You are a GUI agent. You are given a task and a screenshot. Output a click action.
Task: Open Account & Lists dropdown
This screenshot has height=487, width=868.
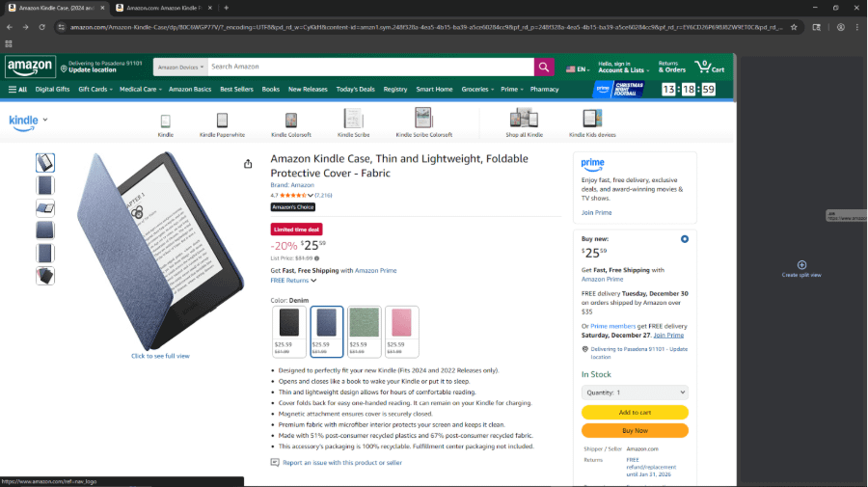pos(623,67)
